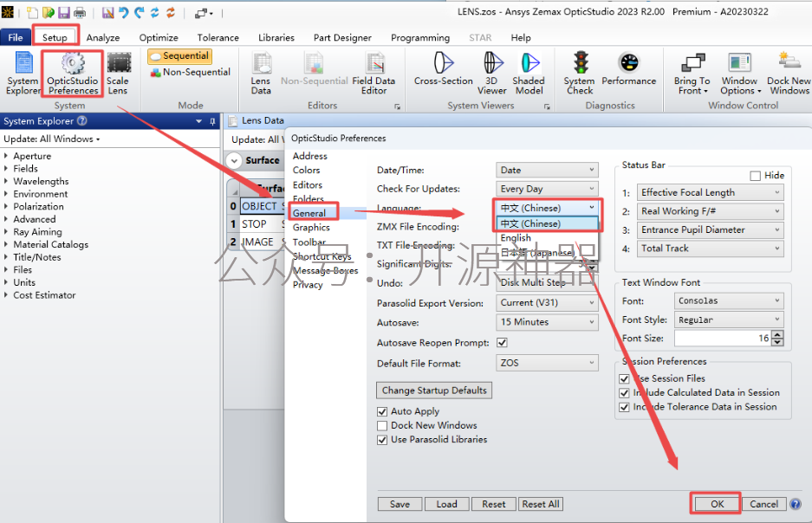Open the Tolerance ribbon tab

coord(218,37)
